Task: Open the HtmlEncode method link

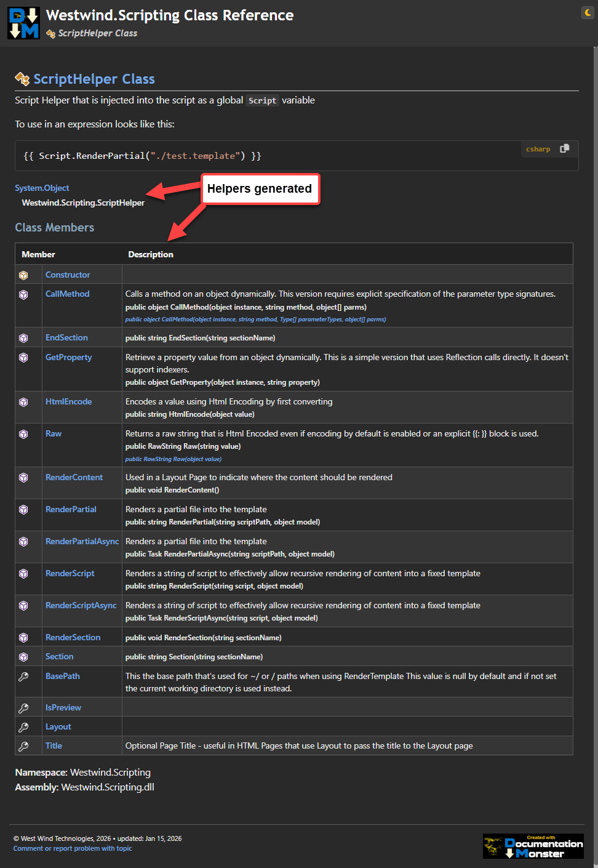Action: coord(68,401)
